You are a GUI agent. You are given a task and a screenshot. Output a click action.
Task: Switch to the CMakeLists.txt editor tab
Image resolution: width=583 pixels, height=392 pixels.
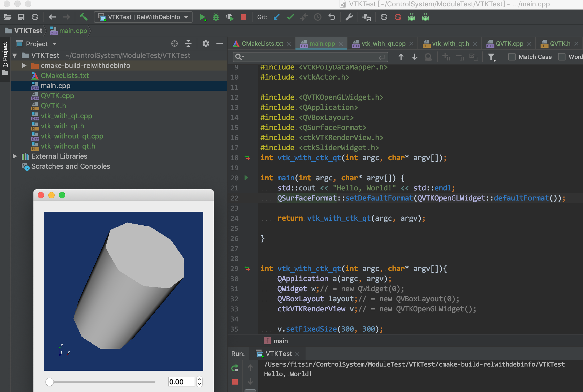[x=262, y=44]
